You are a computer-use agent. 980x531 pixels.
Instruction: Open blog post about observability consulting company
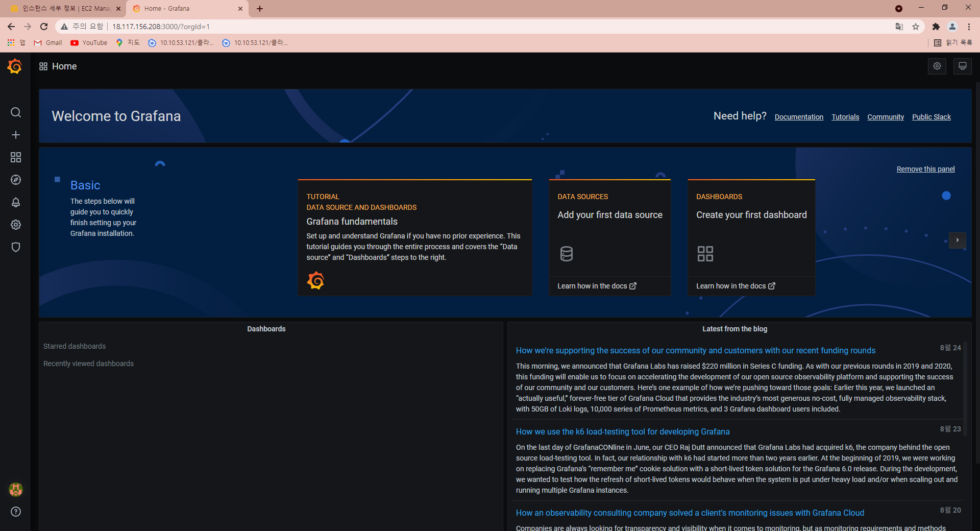pos(690,513)
